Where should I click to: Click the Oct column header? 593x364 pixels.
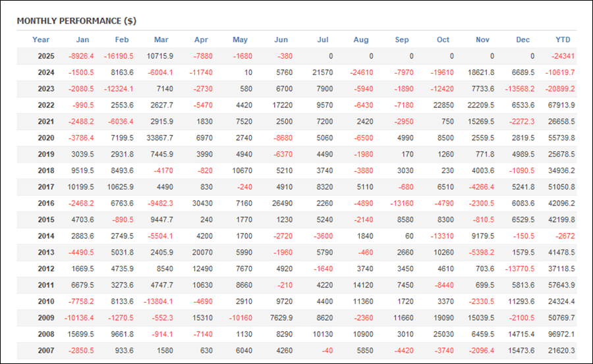443,39
